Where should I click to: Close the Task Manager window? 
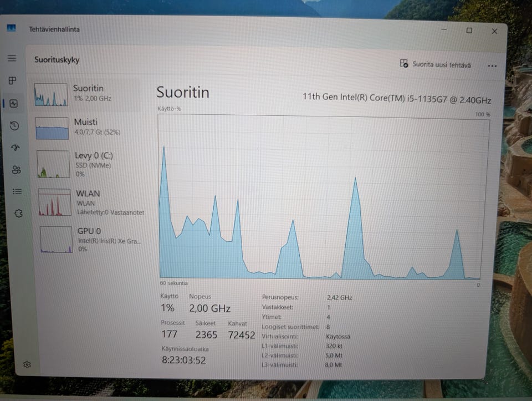pyautogui.click(x=494, y=31)
